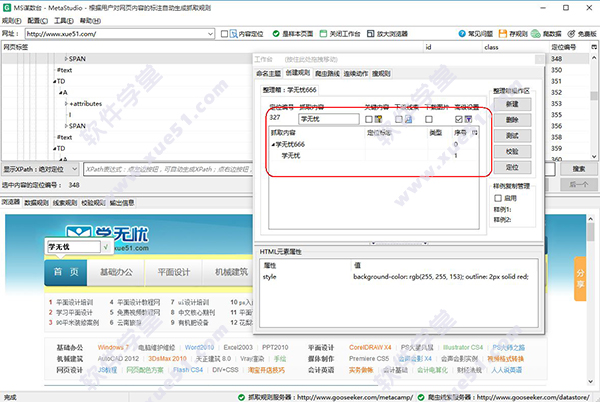Click the content locator magnifier icon
The image size is (600, 402).
point(234,34)
